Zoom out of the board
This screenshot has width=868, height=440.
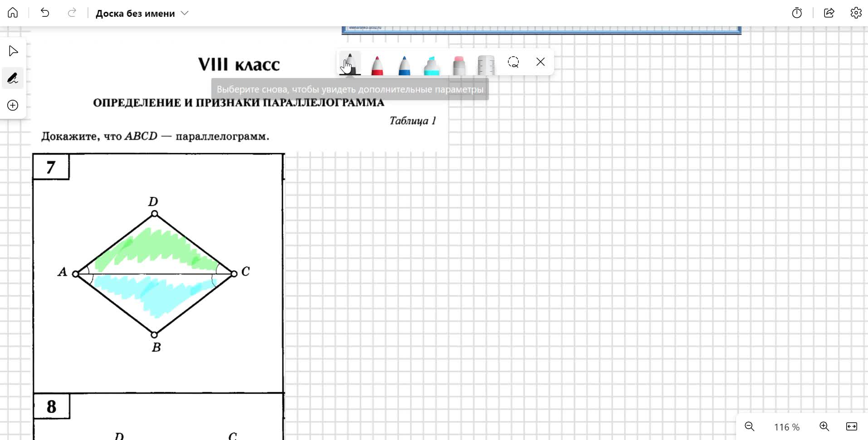point(750,426)
